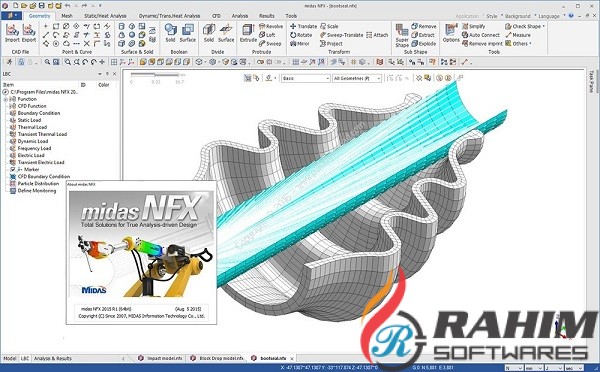Open the LBC panel options arrow
This screenshot has height=372, width=600.
click(x=99, y=74)
